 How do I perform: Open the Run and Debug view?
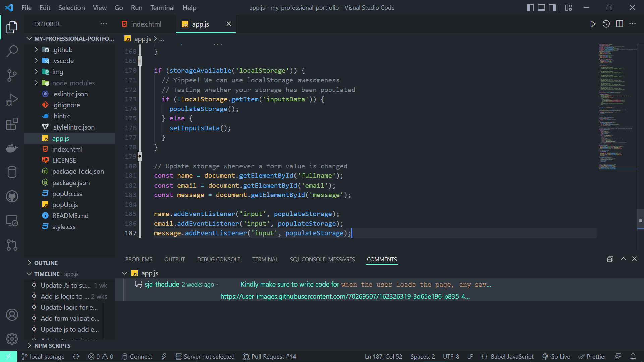click(x=12, y=100)
